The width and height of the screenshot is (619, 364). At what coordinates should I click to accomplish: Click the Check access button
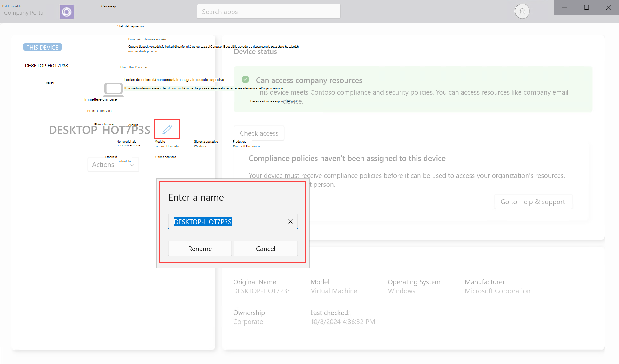(x=258, y=133)
